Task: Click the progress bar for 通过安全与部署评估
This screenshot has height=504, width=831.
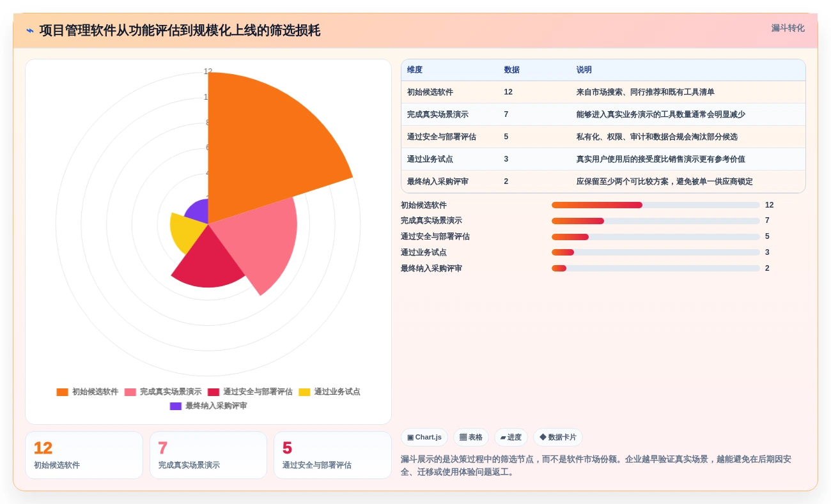Action: coord(656,237)
